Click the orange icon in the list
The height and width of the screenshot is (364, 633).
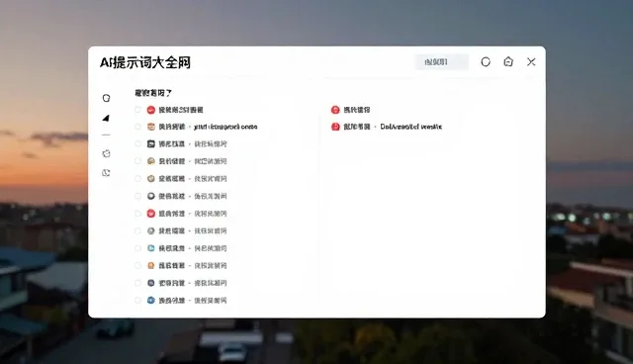click(151, 265)
